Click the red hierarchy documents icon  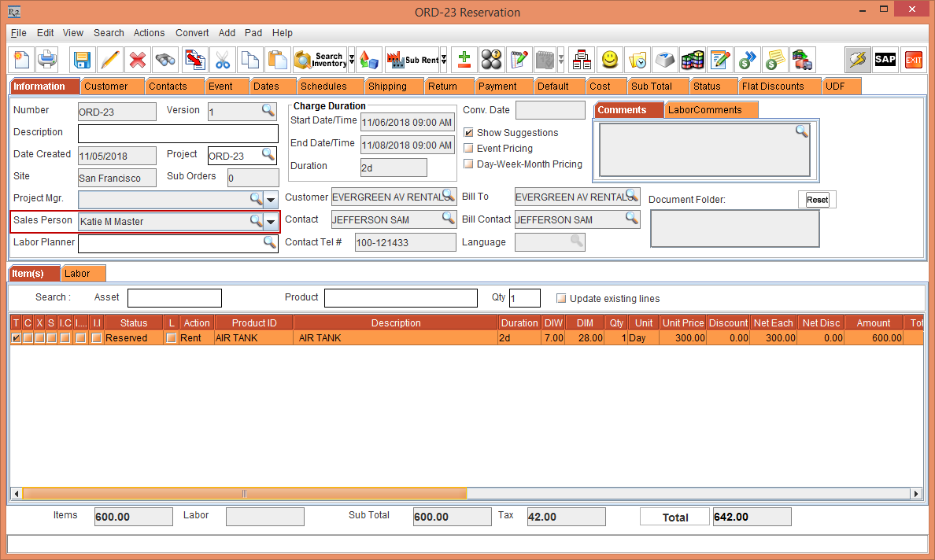point(582,60)
